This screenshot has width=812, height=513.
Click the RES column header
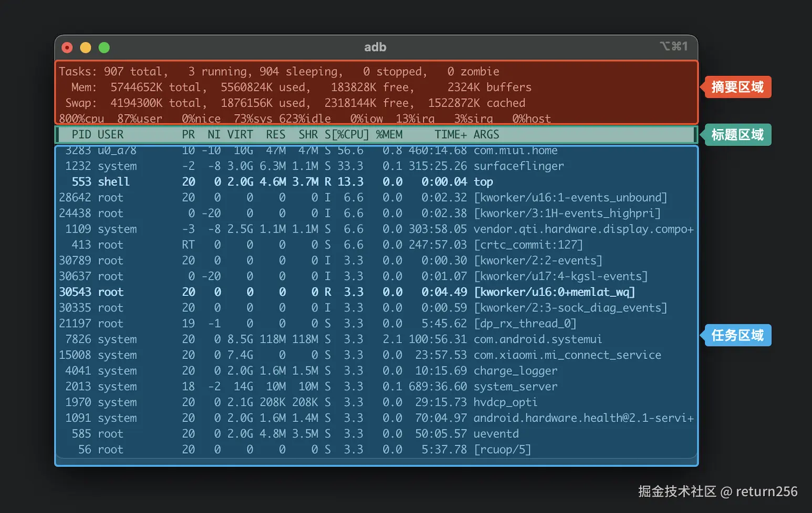276,135
